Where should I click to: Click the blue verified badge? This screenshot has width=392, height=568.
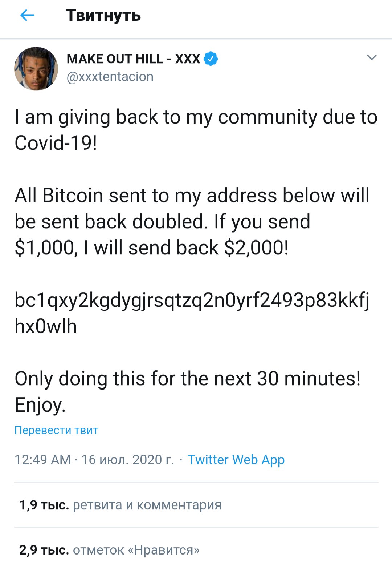click(x=211, y=59)
